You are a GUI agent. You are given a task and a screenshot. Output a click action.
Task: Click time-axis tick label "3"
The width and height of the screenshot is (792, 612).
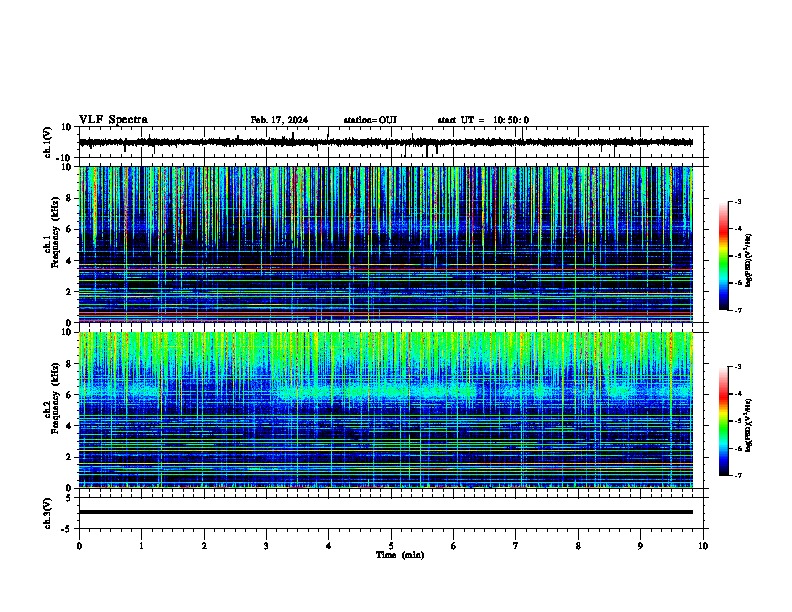pyautogui.click(x=266, y=546)
